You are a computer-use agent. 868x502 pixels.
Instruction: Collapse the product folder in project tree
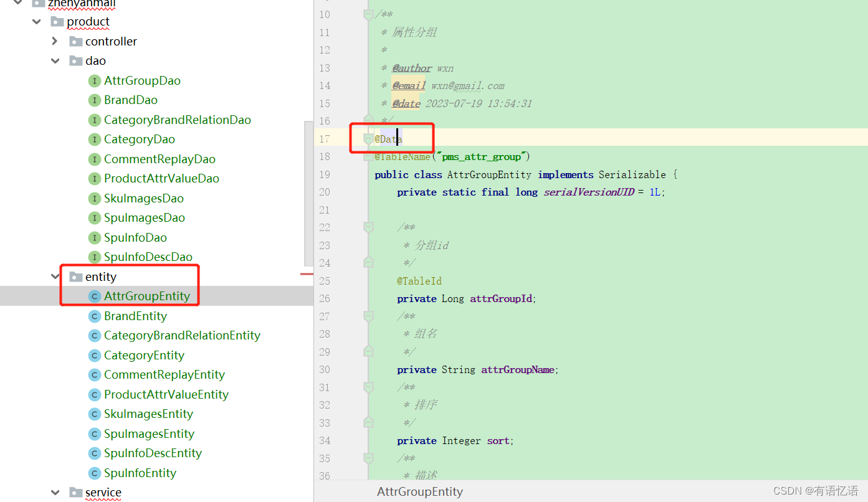[x=37, y=22]
